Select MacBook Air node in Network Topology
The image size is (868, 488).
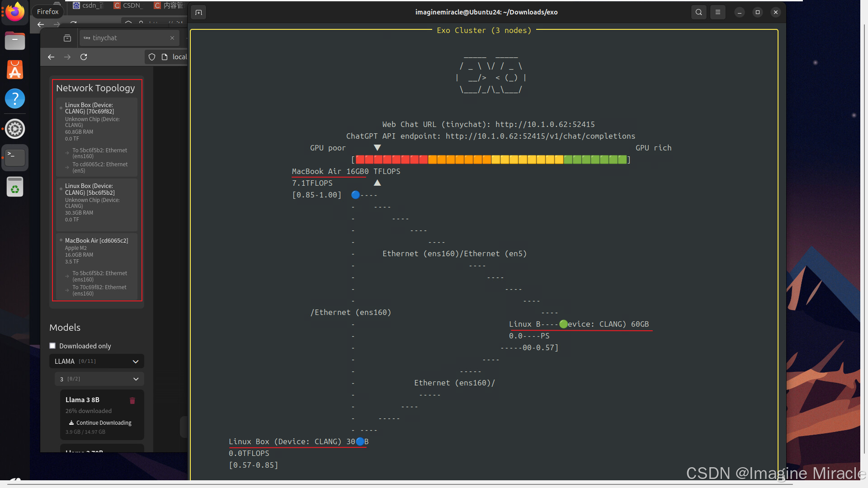click(97, 241)
